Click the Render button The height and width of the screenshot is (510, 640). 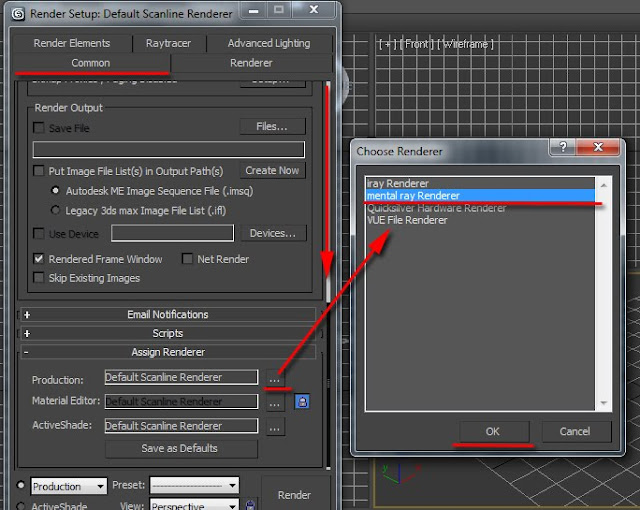pos(294,495)
